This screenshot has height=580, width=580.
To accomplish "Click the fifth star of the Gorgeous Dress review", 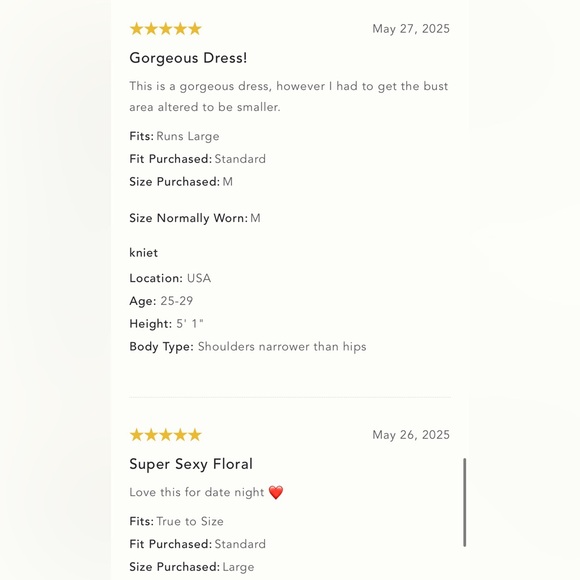I will pyautogui.click(x=195, y=28).
